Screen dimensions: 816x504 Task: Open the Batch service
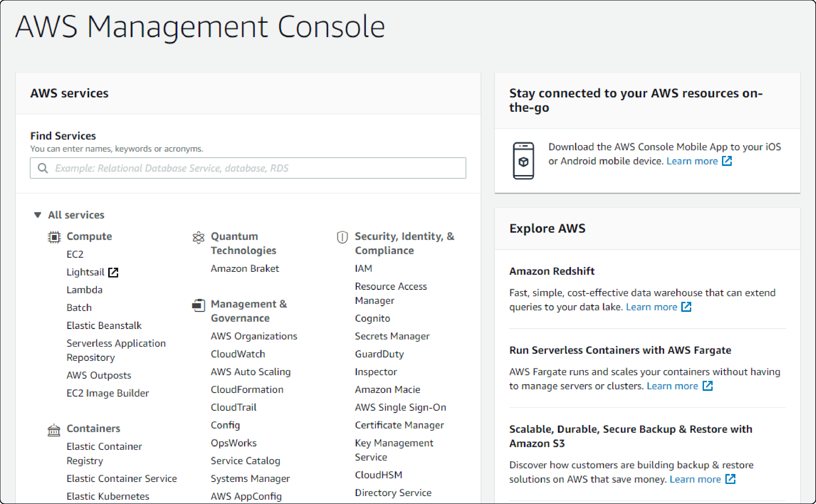[79, 308]
